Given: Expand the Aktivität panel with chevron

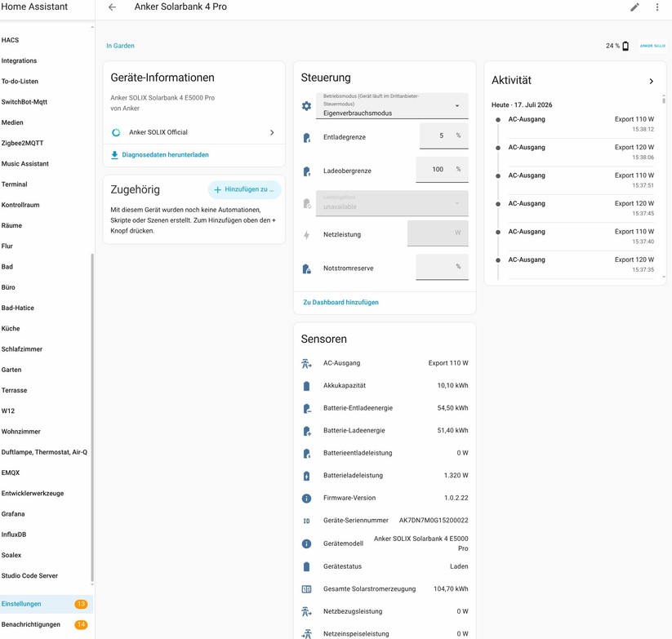Looking at the screenshot, I should pos(651,82).
